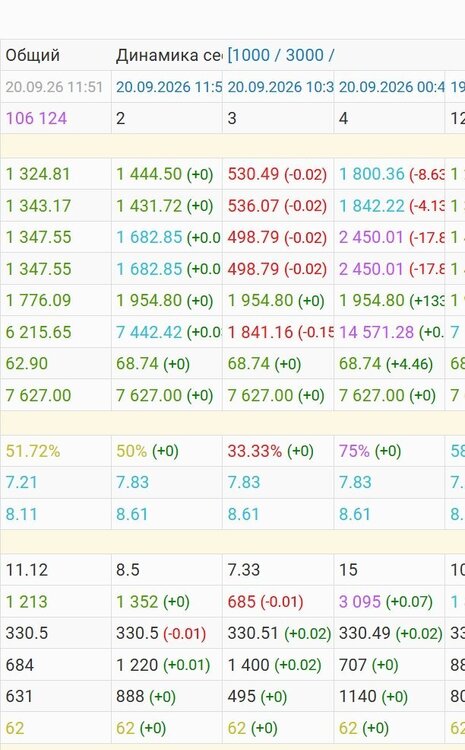Select the red 685 (-0.01) value
This screenshot has height=750, width=465.
coord(265,601)
